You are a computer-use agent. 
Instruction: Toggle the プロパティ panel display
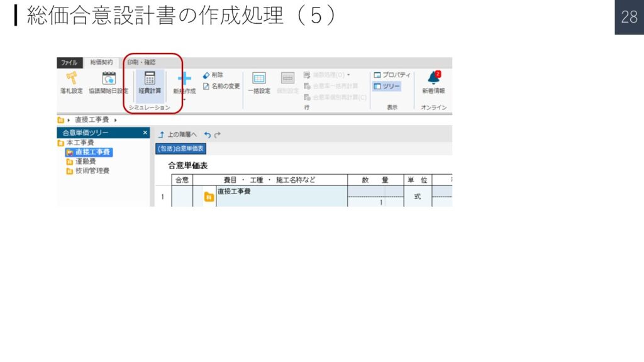pyautogui.click(x=391, y=75)
